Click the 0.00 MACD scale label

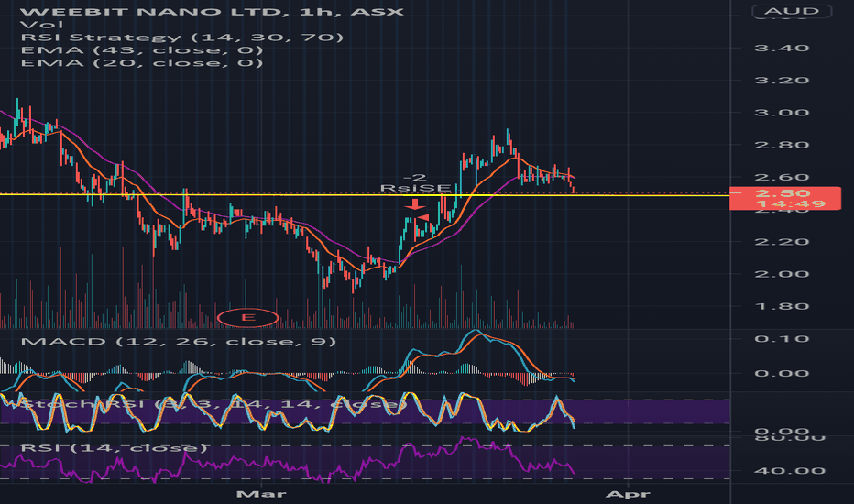coord(782,373)
